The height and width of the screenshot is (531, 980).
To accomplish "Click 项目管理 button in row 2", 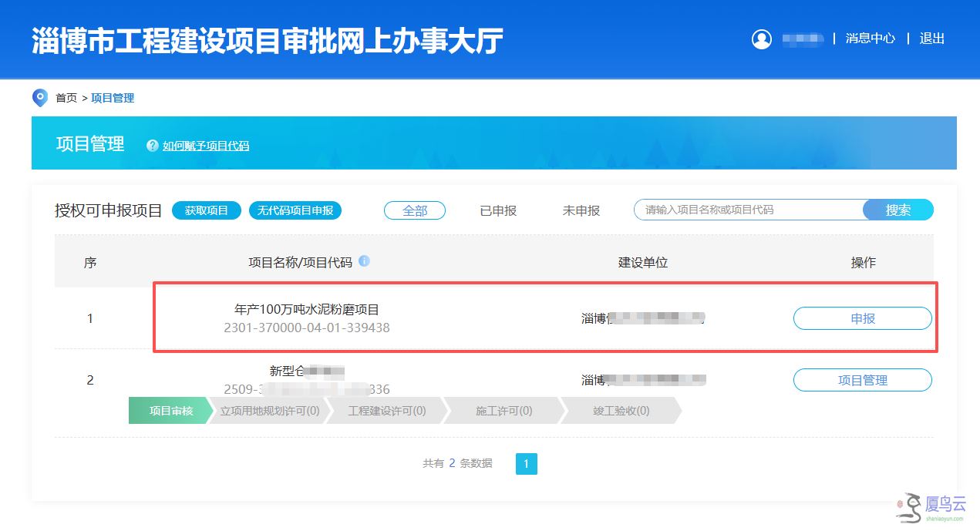I will 863,380.
